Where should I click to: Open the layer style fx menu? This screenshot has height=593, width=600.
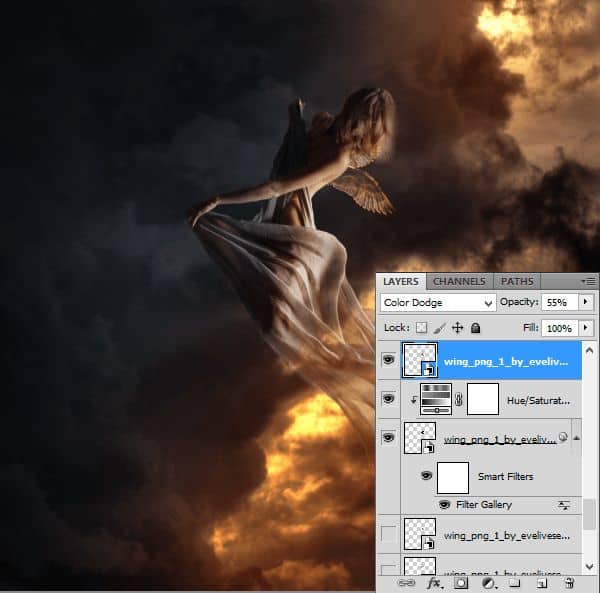pyautogui.click(x=435, y=582)
